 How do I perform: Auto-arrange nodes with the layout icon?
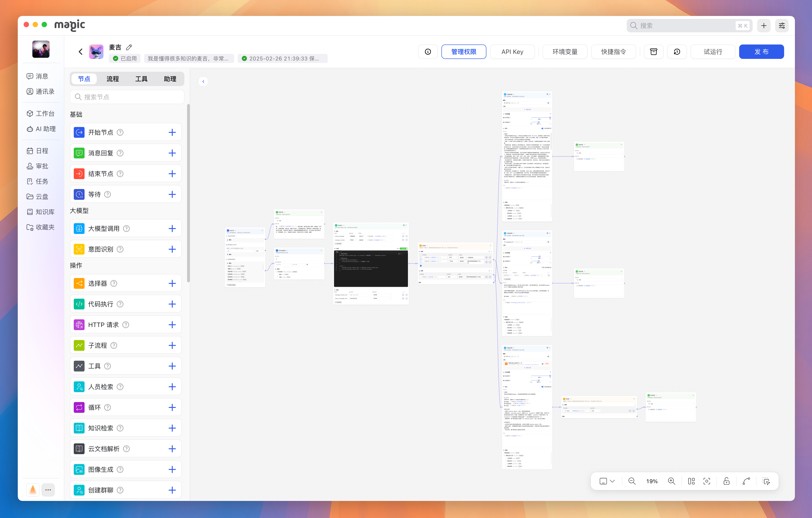click(x=691, y=481)
